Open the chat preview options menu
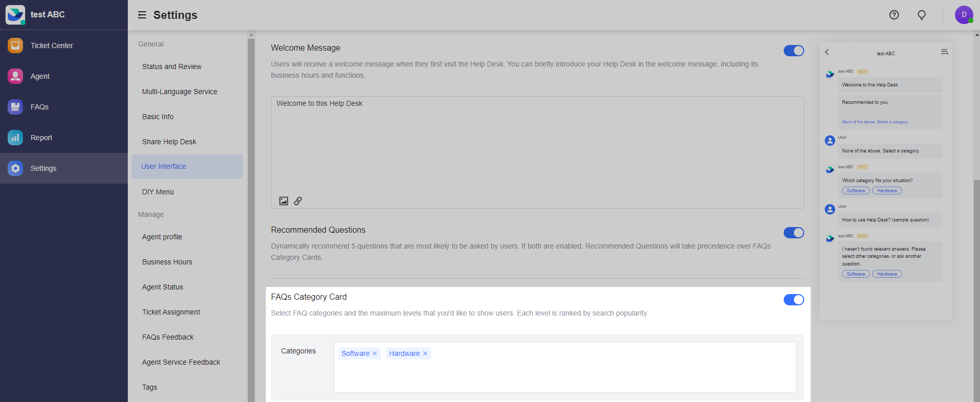 944,52
